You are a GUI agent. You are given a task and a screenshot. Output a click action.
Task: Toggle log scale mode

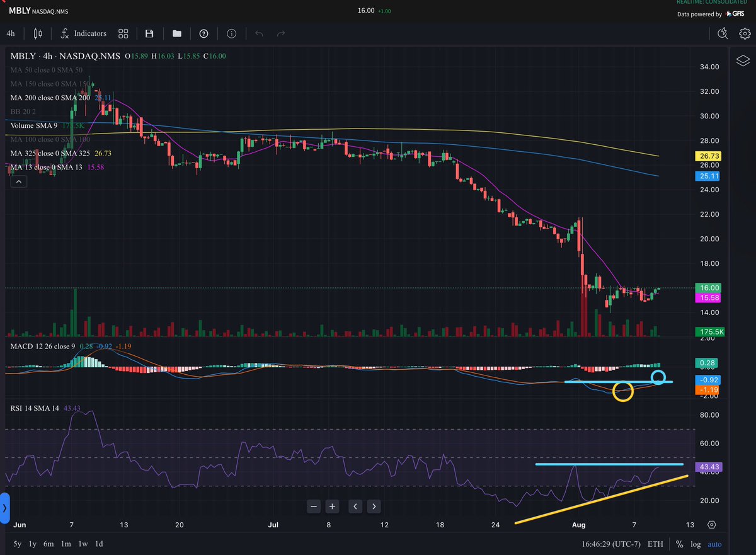point(696,544)
